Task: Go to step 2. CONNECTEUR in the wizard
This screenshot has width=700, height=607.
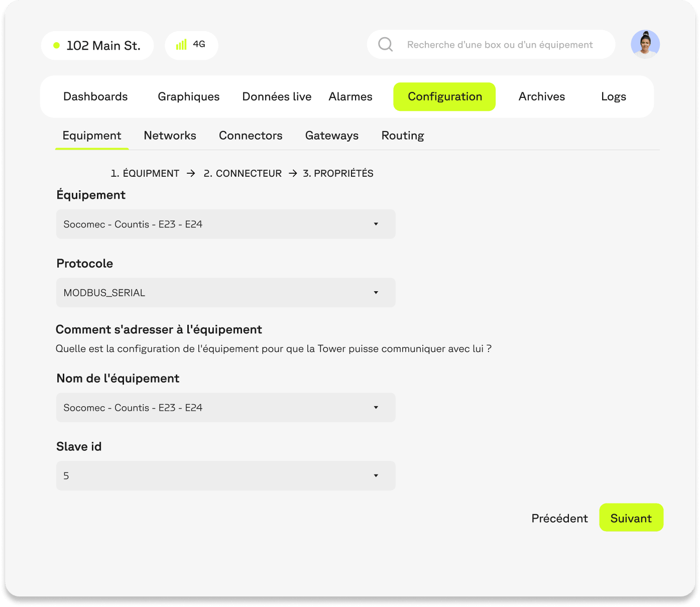Action: pyautogui.click(x=243, y=173)
